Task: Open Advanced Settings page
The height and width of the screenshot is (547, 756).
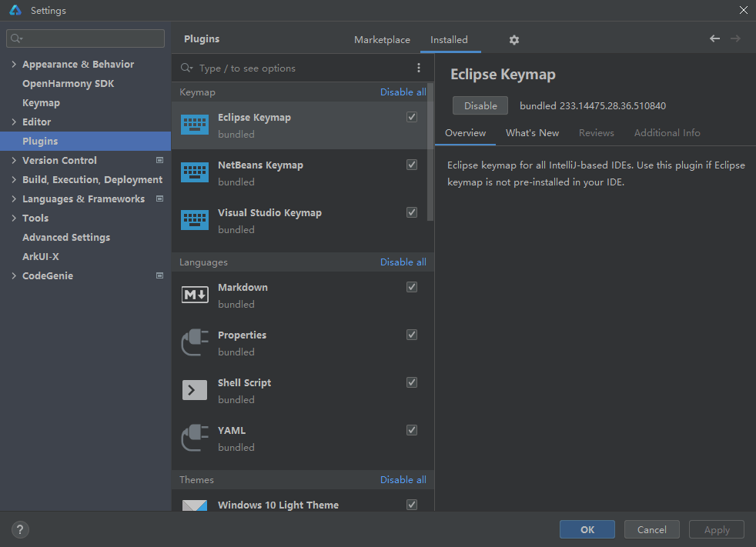Action: pyautogui.click(x=66, y=238)
